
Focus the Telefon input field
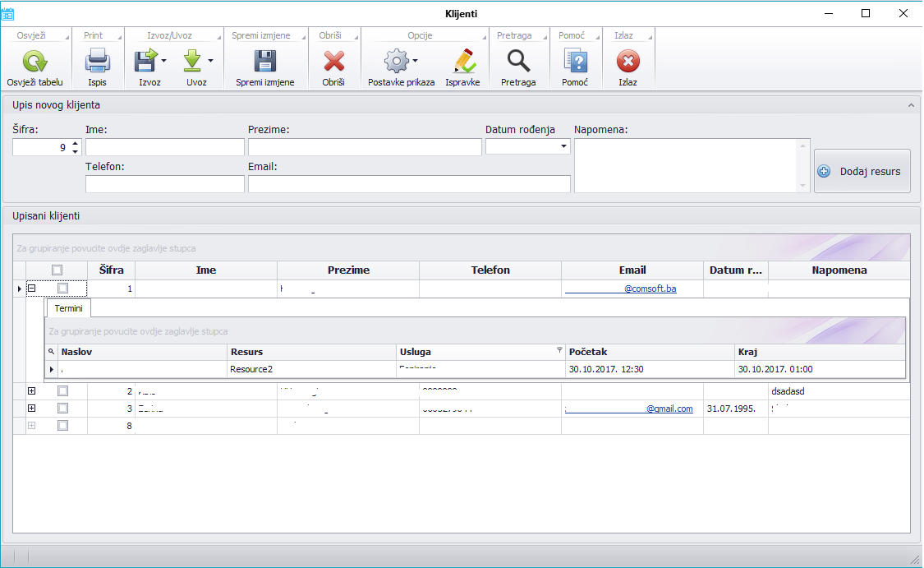point(165,184)
